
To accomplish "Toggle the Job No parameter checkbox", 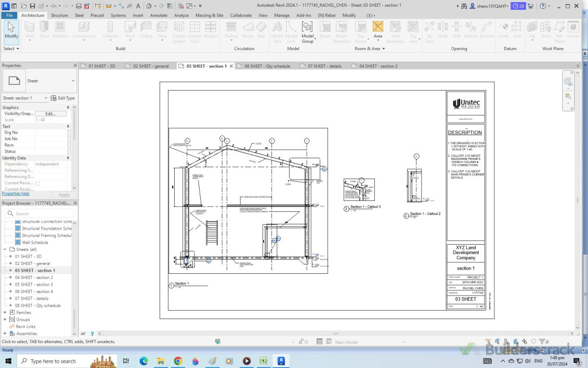I will [69, 139].
